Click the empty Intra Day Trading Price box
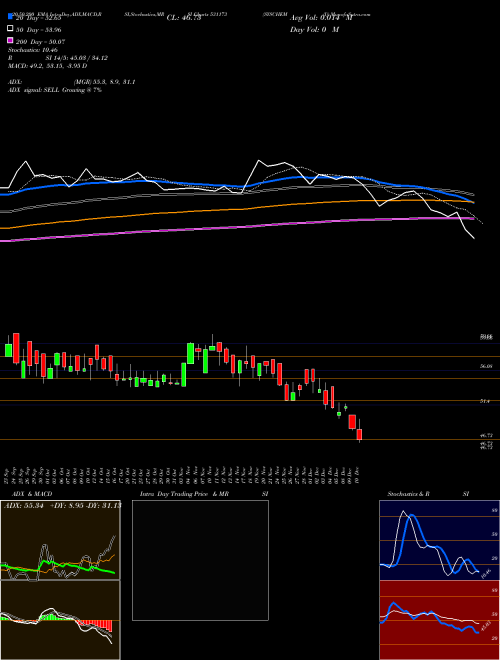500x660 pixels. (200, 560)
